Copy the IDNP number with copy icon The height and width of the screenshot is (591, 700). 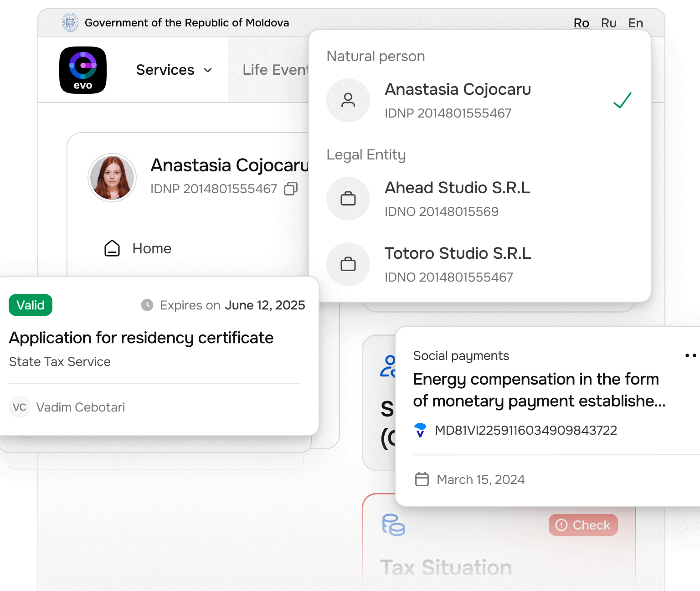pos(291,189)
